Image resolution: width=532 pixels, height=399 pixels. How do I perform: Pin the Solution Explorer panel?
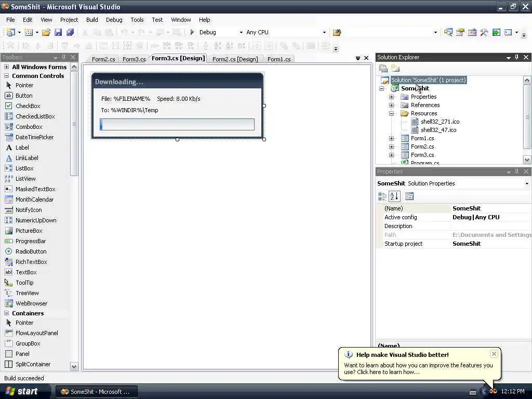click(x=516, y=57)
